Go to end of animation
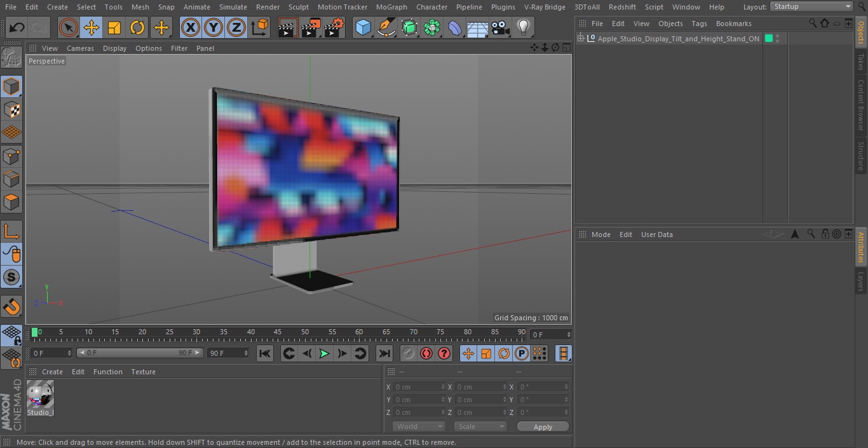The width and height of the screenshot is (868, 448). click(384, 353)
